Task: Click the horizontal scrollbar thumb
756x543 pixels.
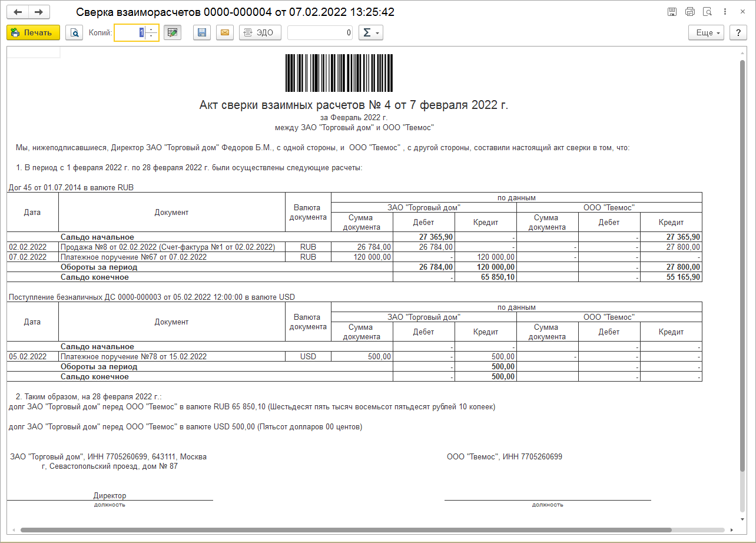Action: [x=346, y=529]
